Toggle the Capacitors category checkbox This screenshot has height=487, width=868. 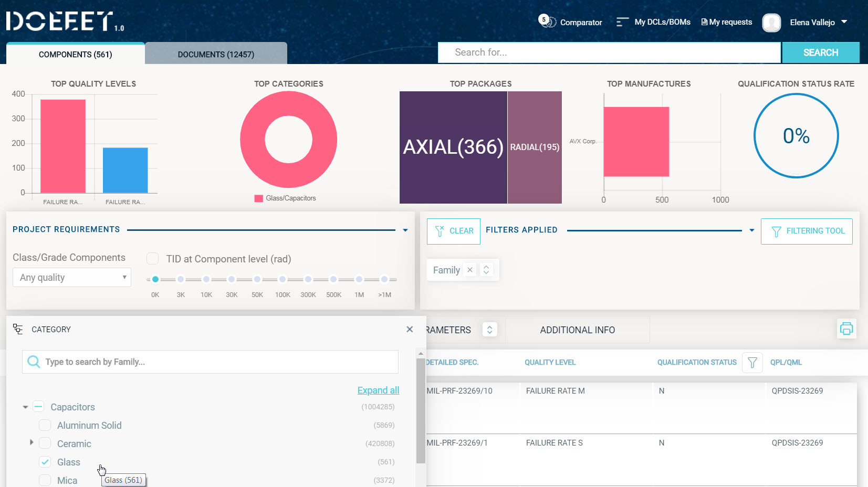pyautogui.click(x=38, y=407)
